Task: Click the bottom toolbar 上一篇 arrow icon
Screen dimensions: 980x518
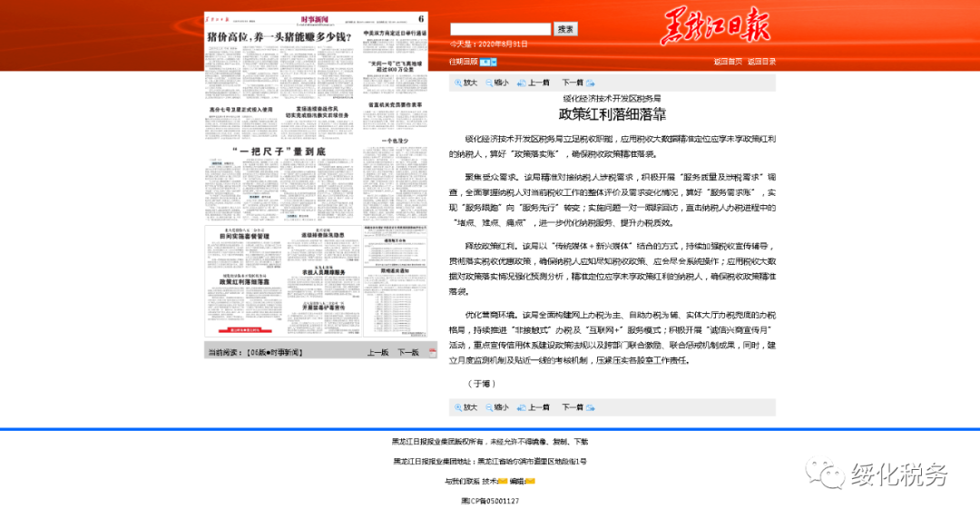Action: (x=521, y=408)
